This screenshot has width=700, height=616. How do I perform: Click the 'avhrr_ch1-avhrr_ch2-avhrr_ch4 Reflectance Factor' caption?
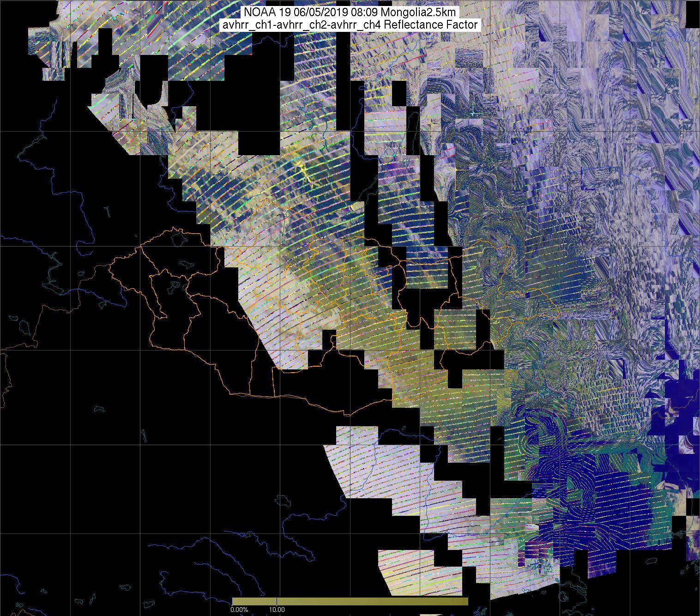coord(350,25)
